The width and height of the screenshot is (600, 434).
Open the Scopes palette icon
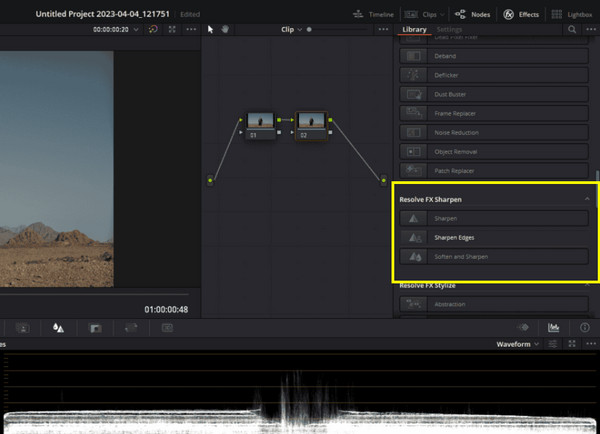553,328
